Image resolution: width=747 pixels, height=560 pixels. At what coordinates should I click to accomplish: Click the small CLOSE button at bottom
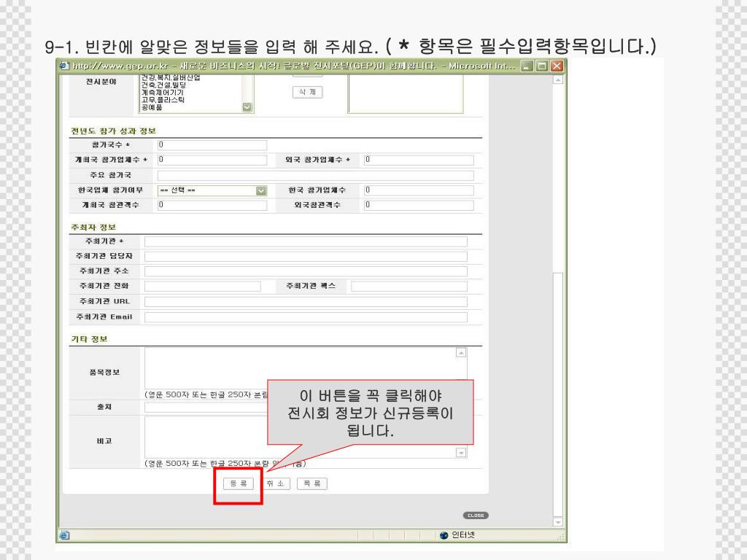point(476,516)
